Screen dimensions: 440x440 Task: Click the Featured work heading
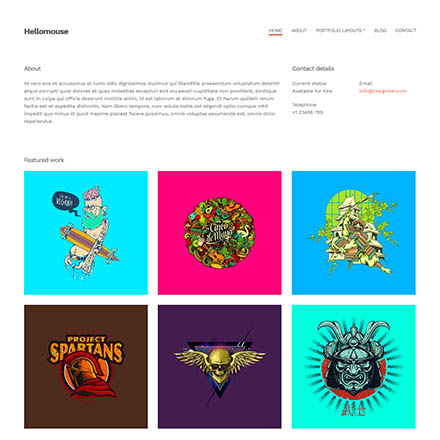(x=44, y=160)
